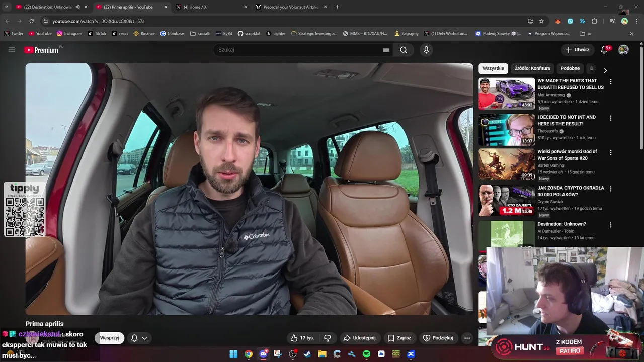This screenshot has height=362, width=644.
Task: Open account avatar menu on YouTube
Action: (623, 50)
